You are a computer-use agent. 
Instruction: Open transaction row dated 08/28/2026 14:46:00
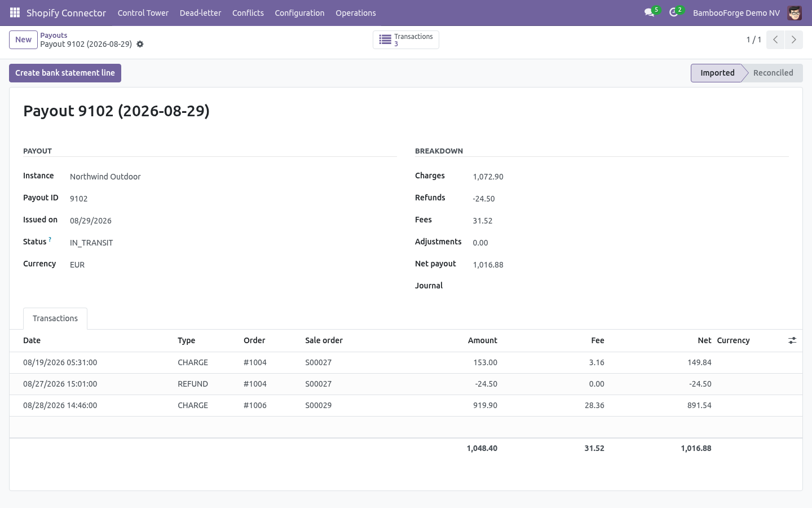406,405
